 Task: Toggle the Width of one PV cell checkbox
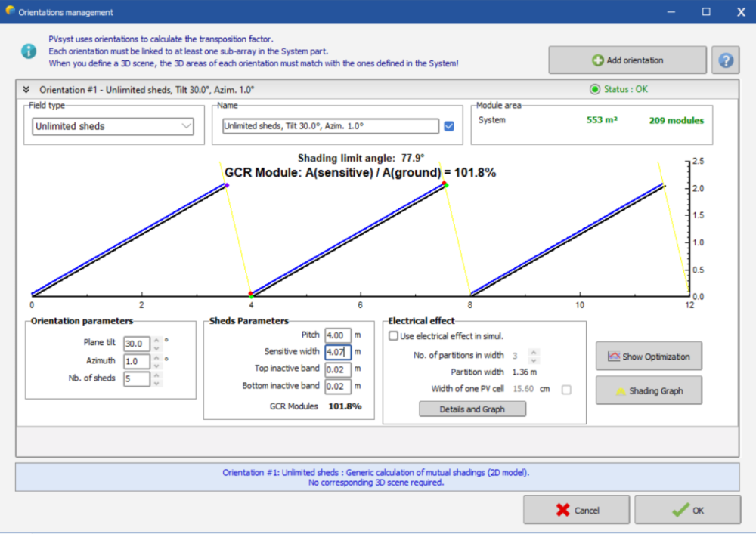(x=566, y=390)
